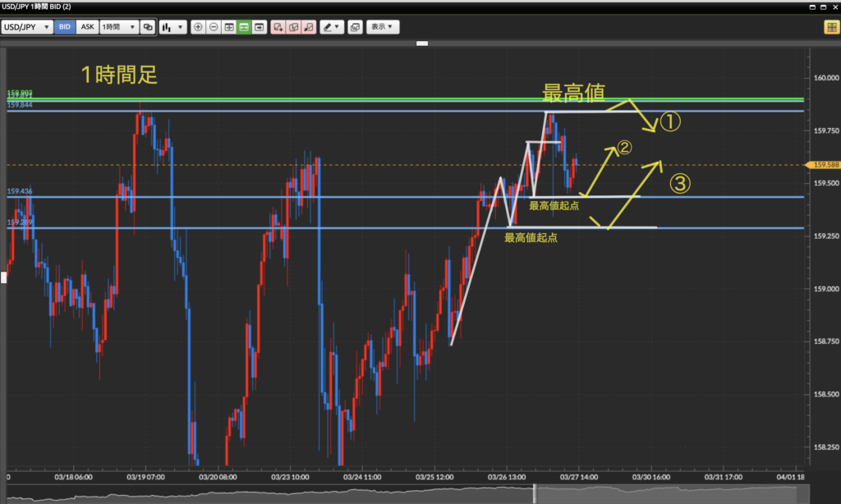The image size is (841, 504).
Task: Click the first pink order icon
Action: click(x=278, y=27)
